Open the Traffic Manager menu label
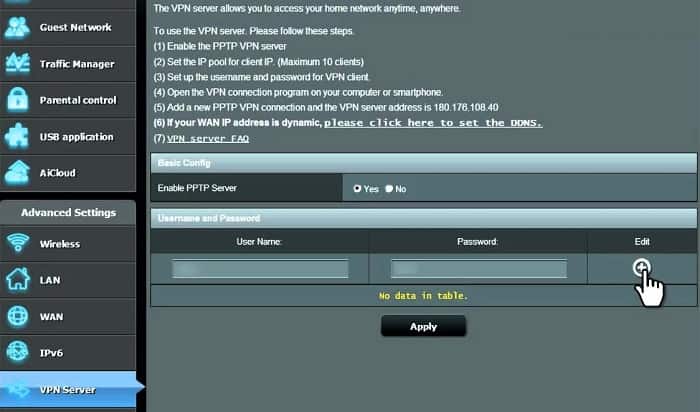 tap(77, 64)
